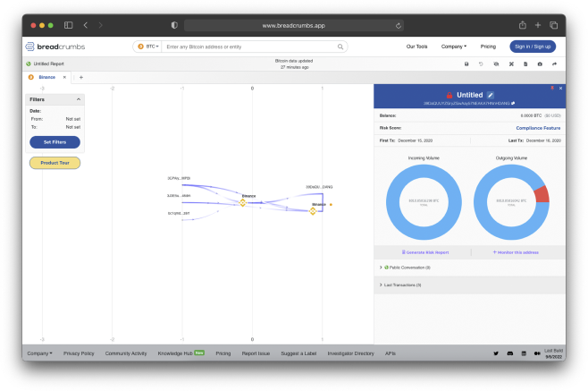Copy the address with the copy icon

coord(513,103)
